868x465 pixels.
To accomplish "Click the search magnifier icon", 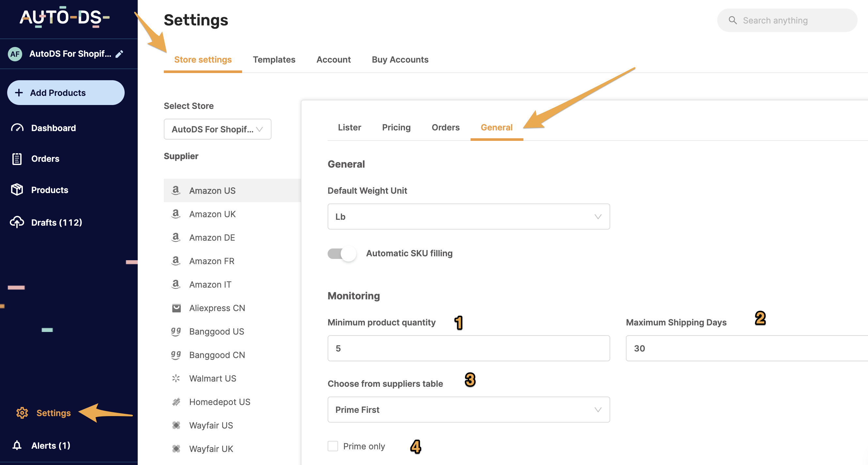I will click(x=733, y=20).
